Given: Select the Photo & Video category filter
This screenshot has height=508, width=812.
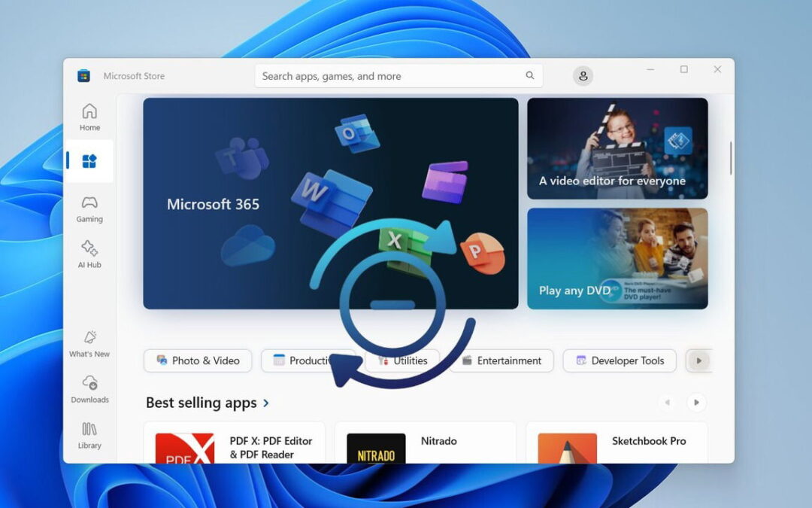Looking at the screenshot, I should [197, 360].
